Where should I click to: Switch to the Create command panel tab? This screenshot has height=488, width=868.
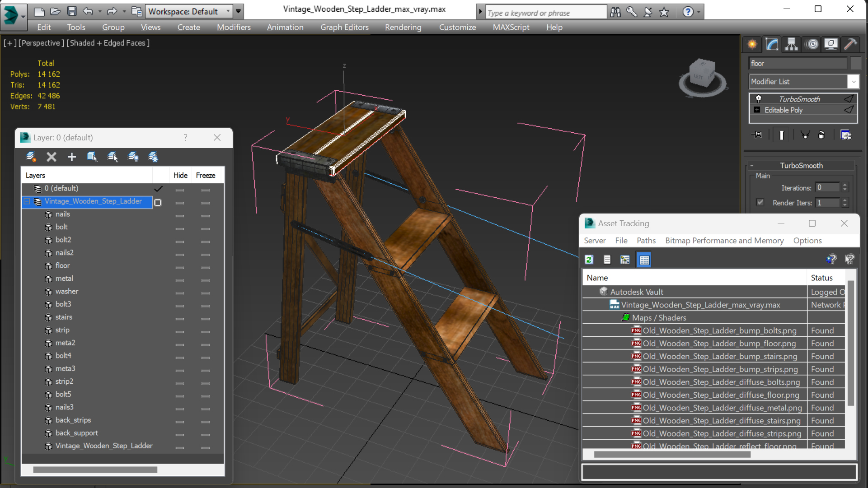(752, 44)
